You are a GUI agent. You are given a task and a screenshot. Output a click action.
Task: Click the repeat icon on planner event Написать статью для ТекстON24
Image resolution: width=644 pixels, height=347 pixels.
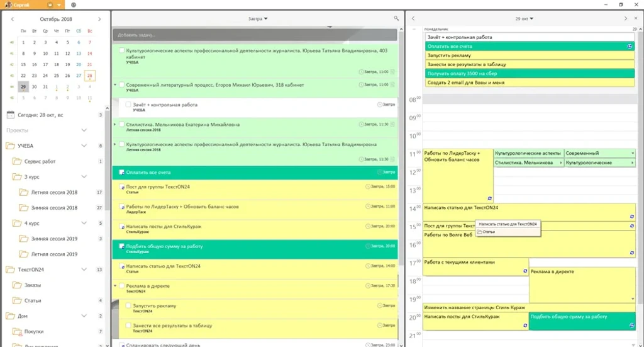631,216
